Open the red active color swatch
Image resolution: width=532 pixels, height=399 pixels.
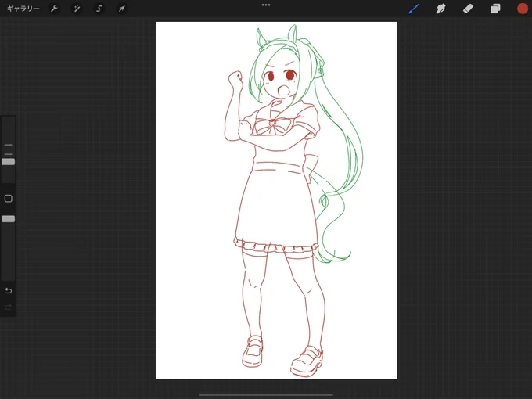523,9
